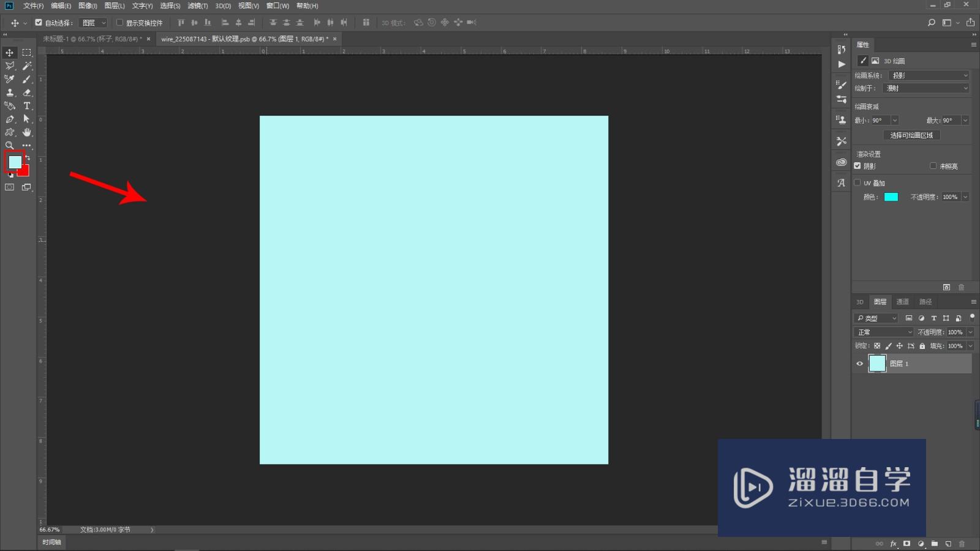
Task: Click foreground color swatch
Action: click(x=15, y=162)
